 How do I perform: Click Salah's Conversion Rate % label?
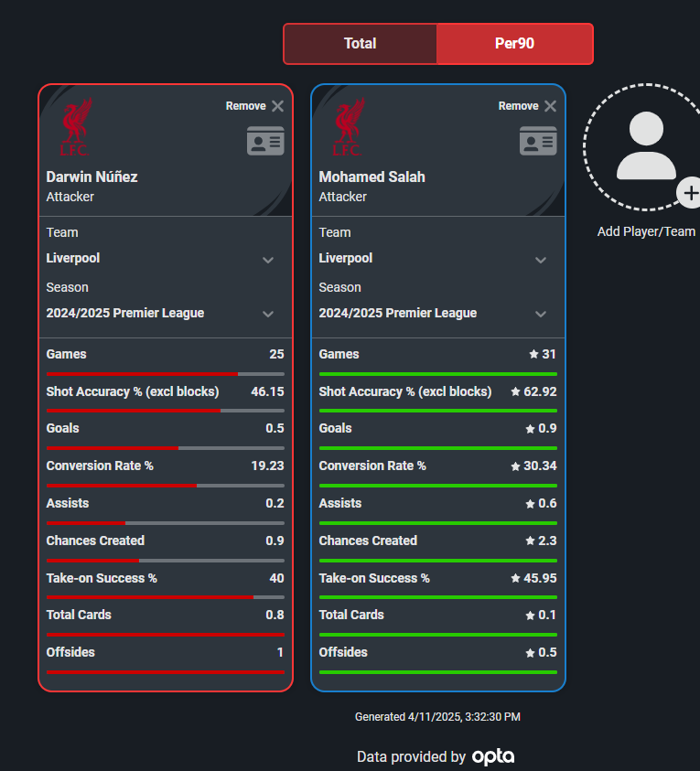click(372, 466)
